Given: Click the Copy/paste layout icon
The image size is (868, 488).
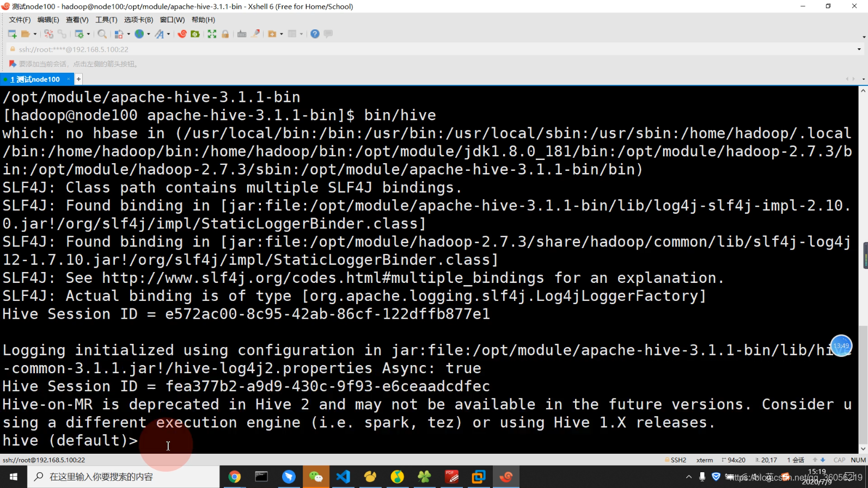Looking at the screenshot, I should pos(119,34).
